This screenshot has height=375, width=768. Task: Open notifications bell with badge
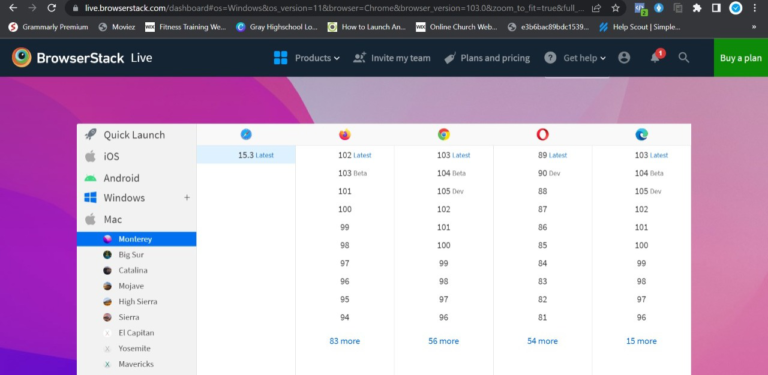(656, 57)
